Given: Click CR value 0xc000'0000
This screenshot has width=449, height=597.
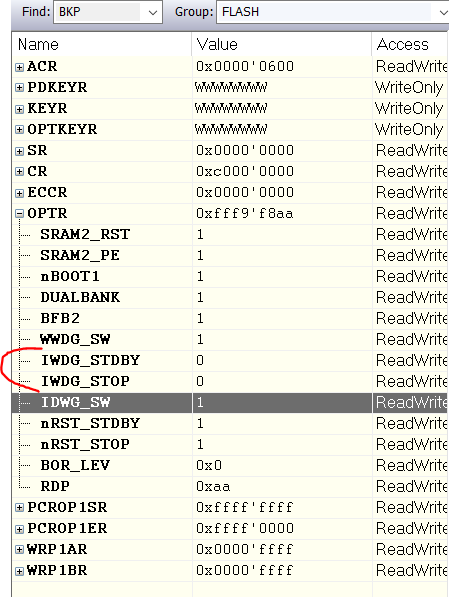Looking at the screenshot, I should coord(245,172).
